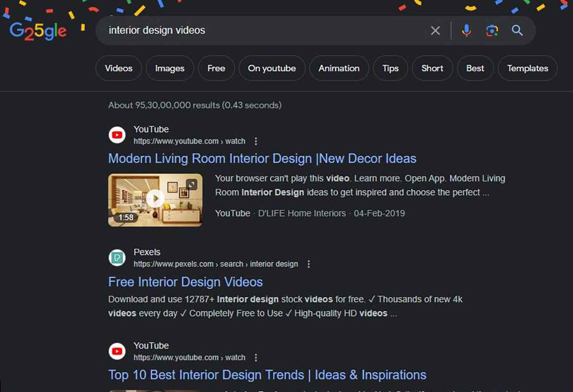
Task: Click the 04-Feb-2019 upload date
Action: (379, 213)
